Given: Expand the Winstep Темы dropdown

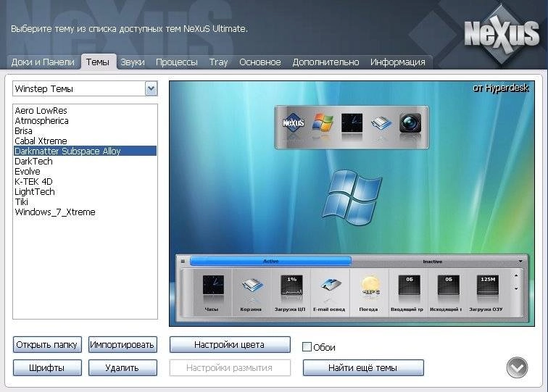Looking at the screenshot, I should [x=151, y=88].
